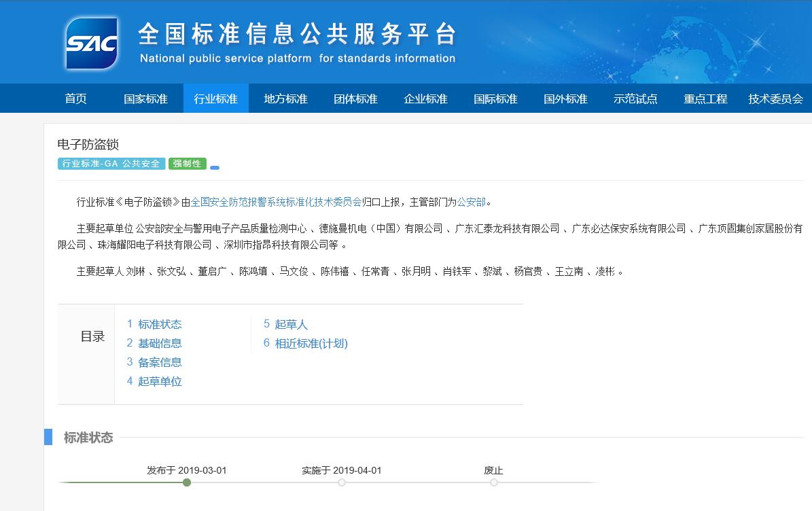The image size is (812, 511).
Task: Jump to 标准状态 in the contents
Action: [160, 324]
